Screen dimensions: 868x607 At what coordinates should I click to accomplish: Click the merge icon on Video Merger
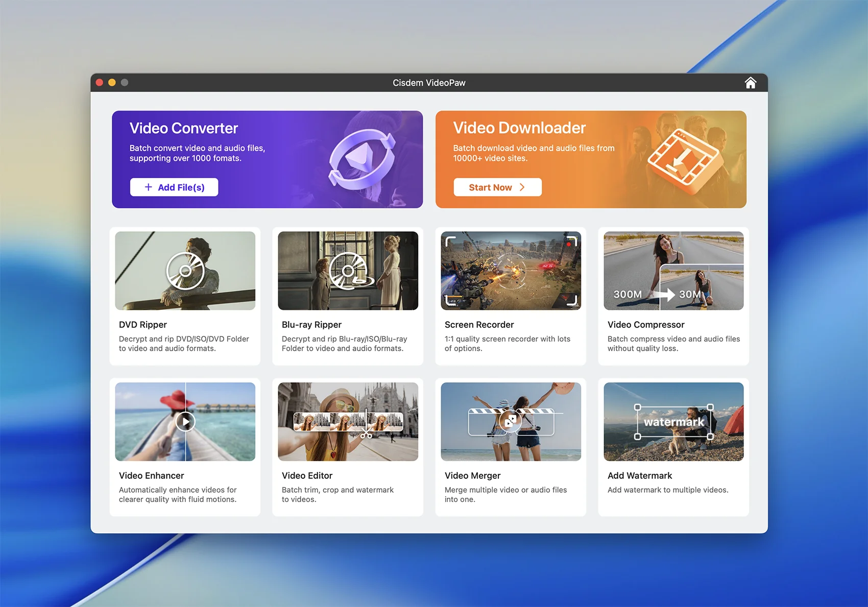[510, 421]
